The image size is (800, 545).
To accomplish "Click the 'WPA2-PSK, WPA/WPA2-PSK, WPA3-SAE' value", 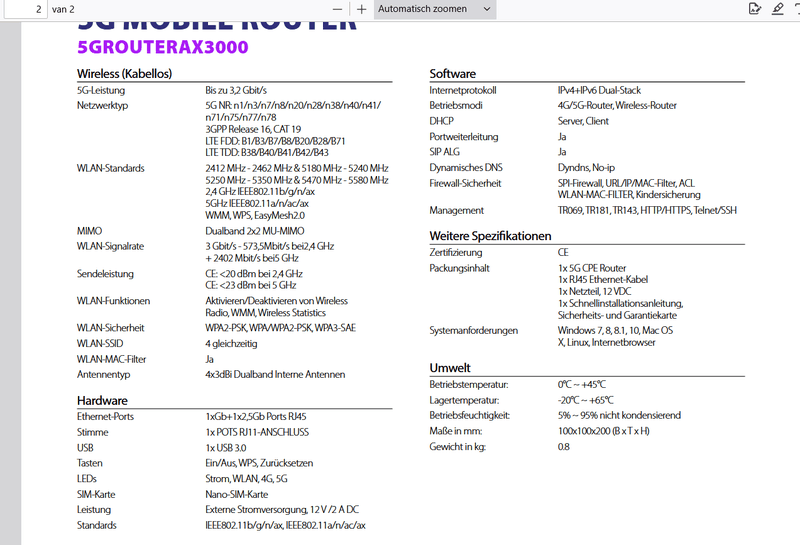I will click(281, 328).
